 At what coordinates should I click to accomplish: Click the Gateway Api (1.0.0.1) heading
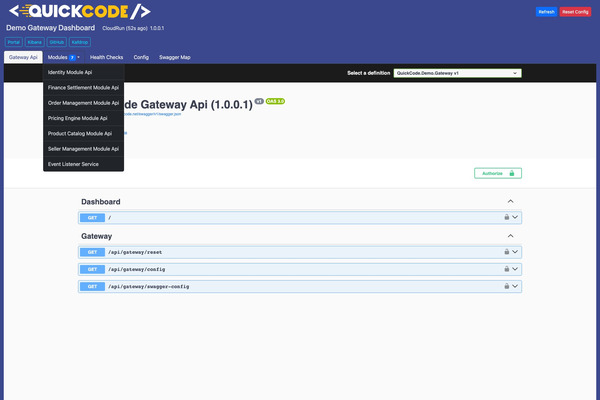pos(188,104)
